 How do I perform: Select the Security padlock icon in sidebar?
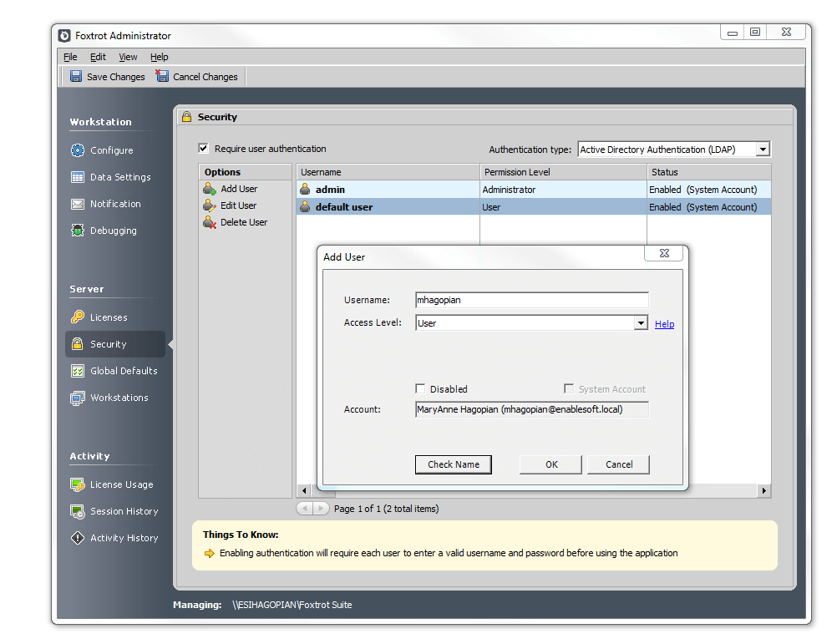pyautogui.click(x=78, y=343)
